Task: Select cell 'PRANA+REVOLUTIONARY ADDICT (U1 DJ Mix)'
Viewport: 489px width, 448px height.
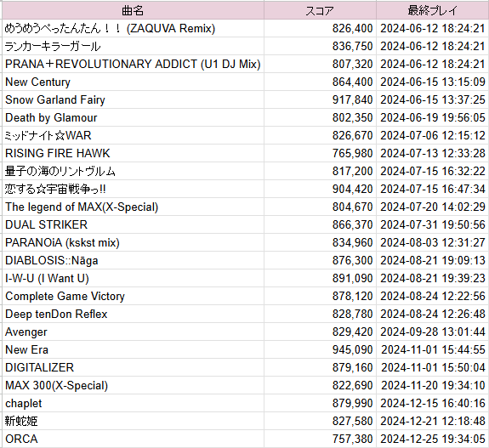Action: pyautogui.click(x=133, y=64)
